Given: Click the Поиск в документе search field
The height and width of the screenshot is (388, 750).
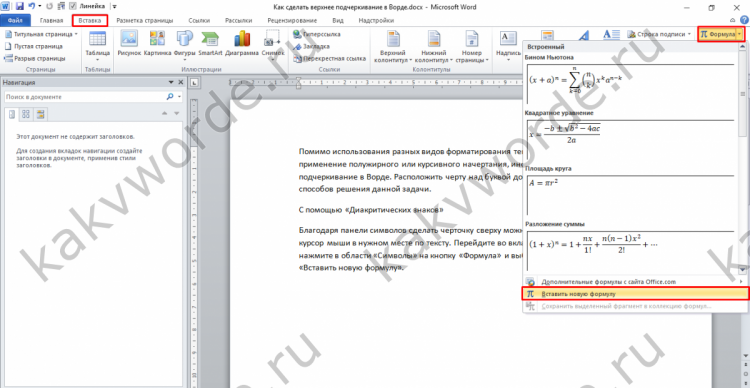Looking at the screenshot, I should tap(85, 97).
